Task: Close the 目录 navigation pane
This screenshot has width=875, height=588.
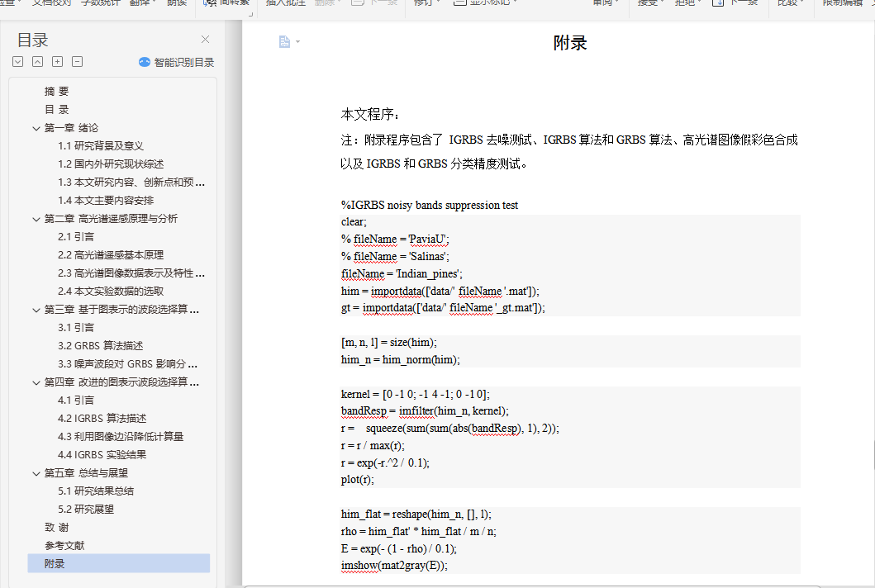Action: tap(206, 39)
